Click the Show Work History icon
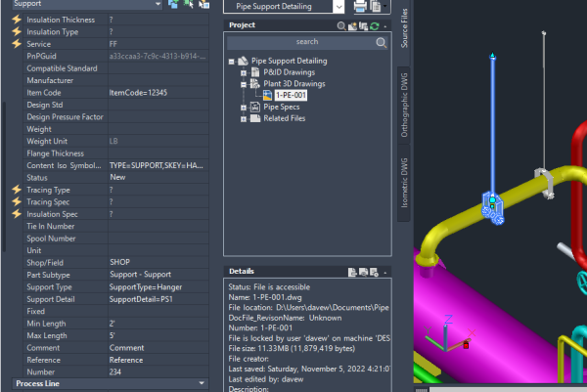The height and width of the screenshot is (392, 587). [x=374, y=272]
